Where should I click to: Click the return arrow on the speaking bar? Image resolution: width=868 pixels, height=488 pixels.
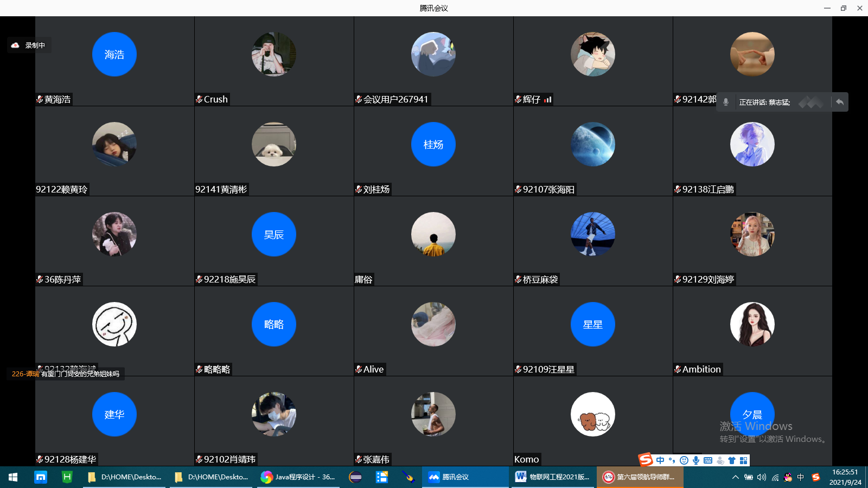840,102
